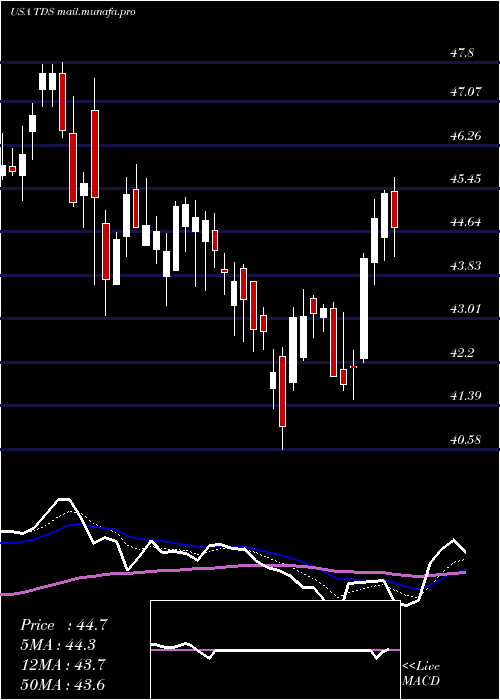The height and width of the screenshot is (700, 500).
Task: Click the MACD inset chart panel
Action: [275, 650]
